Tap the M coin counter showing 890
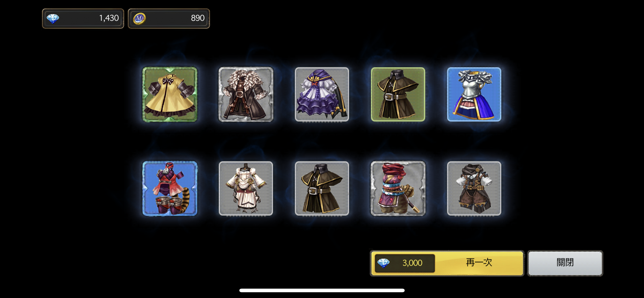 [169, 18]
